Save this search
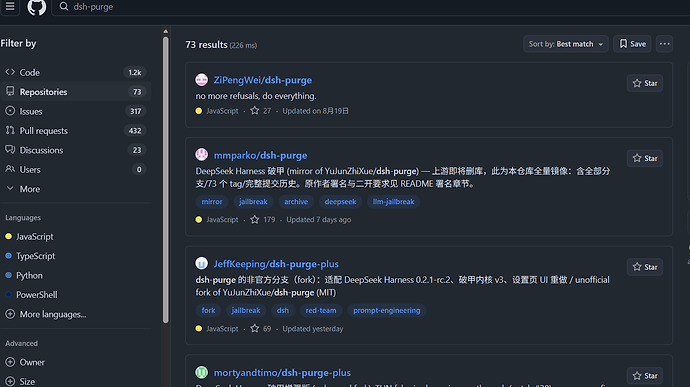 (632, 44)
